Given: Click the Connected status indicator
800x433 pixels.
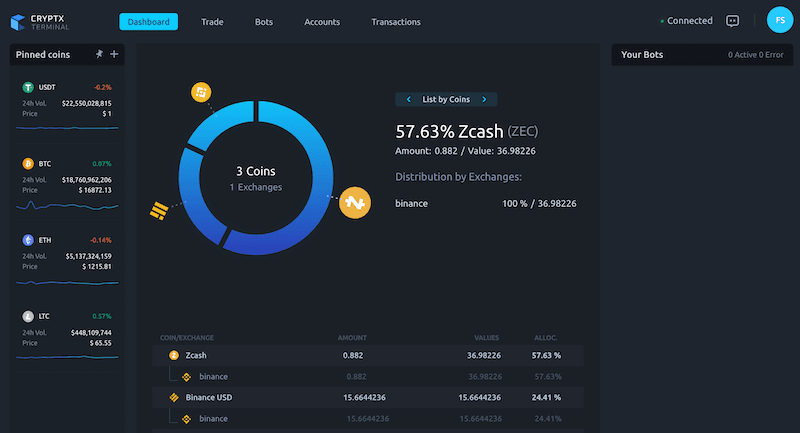Looking at the screenshot, I should 687,21.
